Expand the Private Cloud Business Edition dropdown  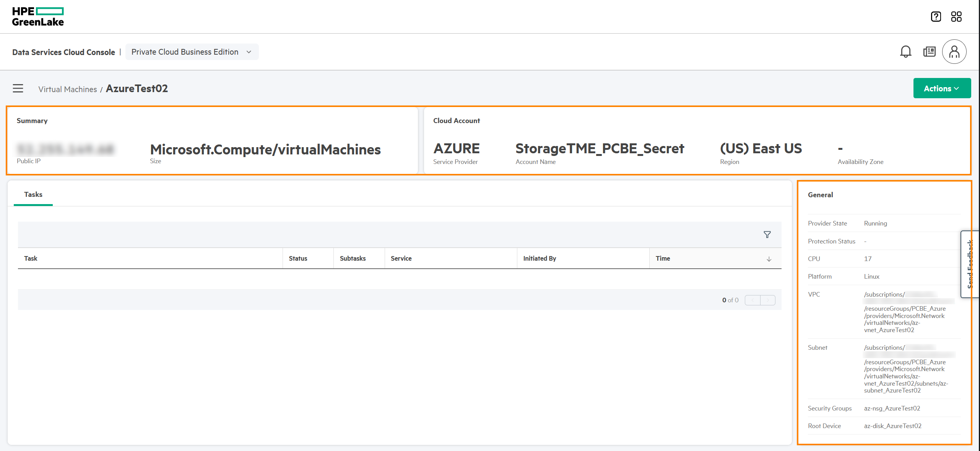(x=192, y=52)
